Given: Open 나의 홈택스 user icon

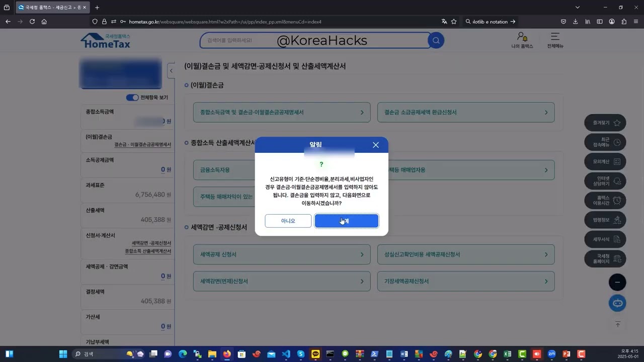Looking at the screenshot, I should click(522, 40).
